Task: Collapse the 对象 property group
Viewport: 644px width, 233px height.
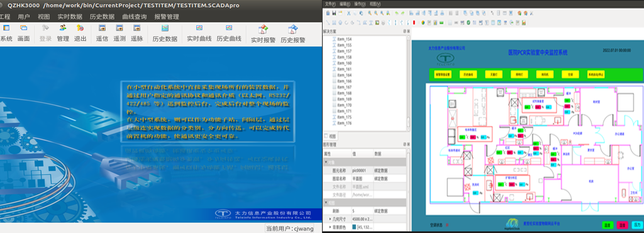Action: [x=326, y=162]
